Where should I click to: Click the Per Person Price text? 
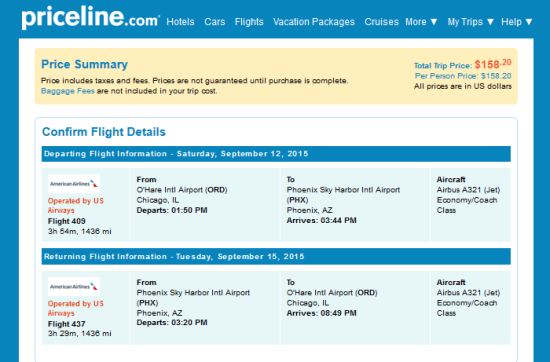[x=463, y=76]
